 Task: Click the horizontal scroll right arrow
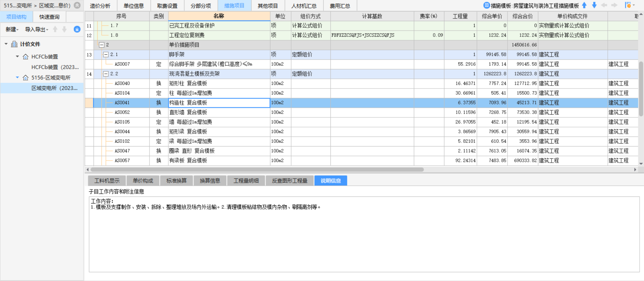[635, 170]
